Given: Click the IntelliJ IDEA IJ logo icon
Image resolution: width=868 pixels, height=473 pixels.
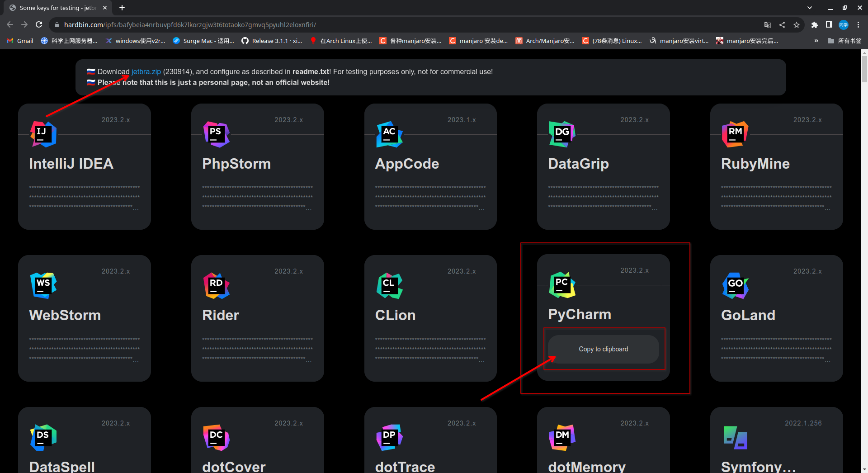Looking at the screenshot, I should (x=43, y=134).
